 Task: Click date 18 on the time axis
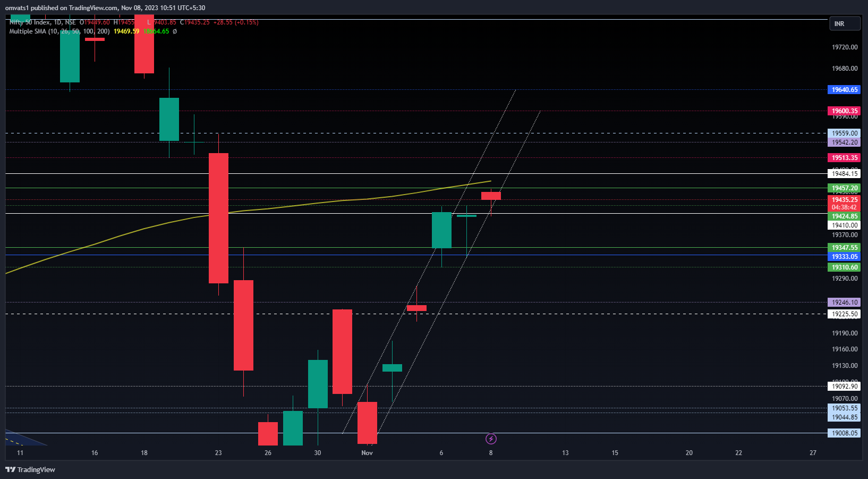click(x=144, y=453)
